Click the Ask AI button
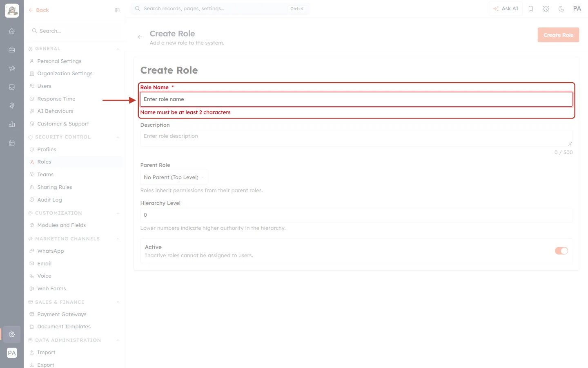The height and width of the screenshot is (368, 588). click(x=506, y=9)
